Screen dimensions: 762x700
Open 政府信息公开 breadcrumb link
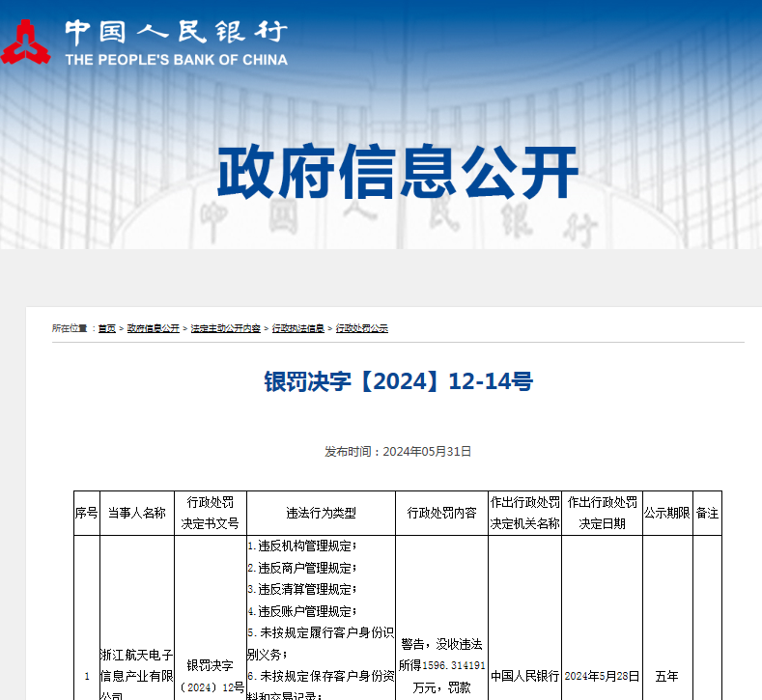pyautogui.click(x=154, y=328)
